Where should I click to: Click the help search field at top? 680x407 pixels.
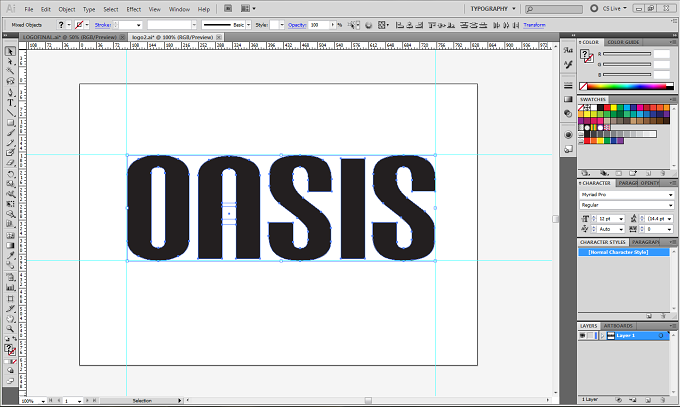pyautogui.click(x=554, y=9)
